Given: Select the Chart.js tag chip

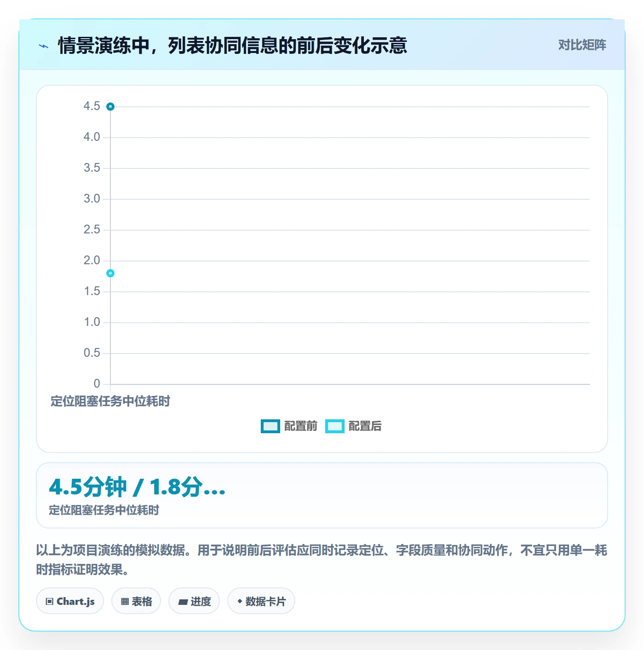Looking at the screenshot, I should point(70,601).
